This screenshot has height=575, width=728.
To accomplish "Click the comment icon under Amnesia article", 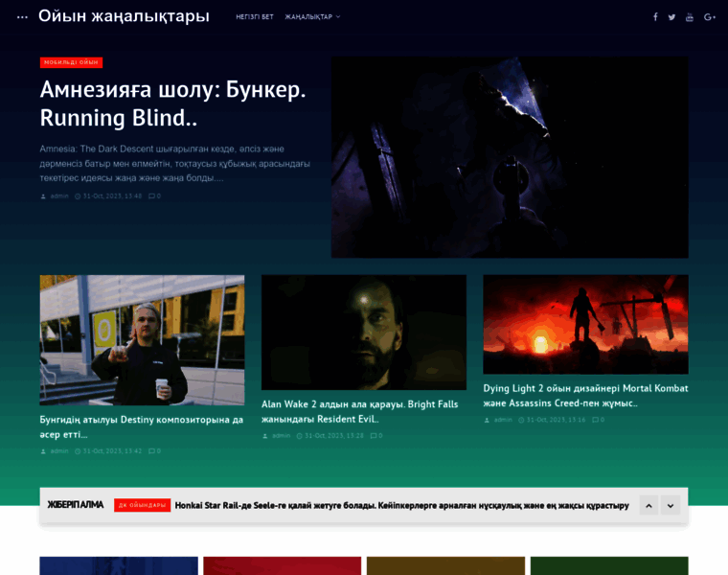I will (151, 196).
